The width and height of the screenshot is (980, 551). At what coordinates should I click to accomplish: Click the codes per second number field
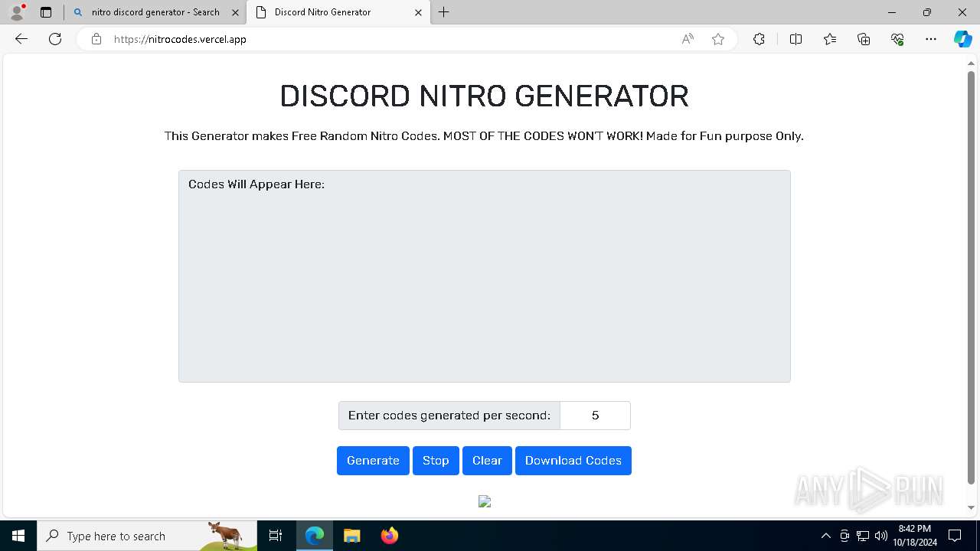[x=595, y=416]
